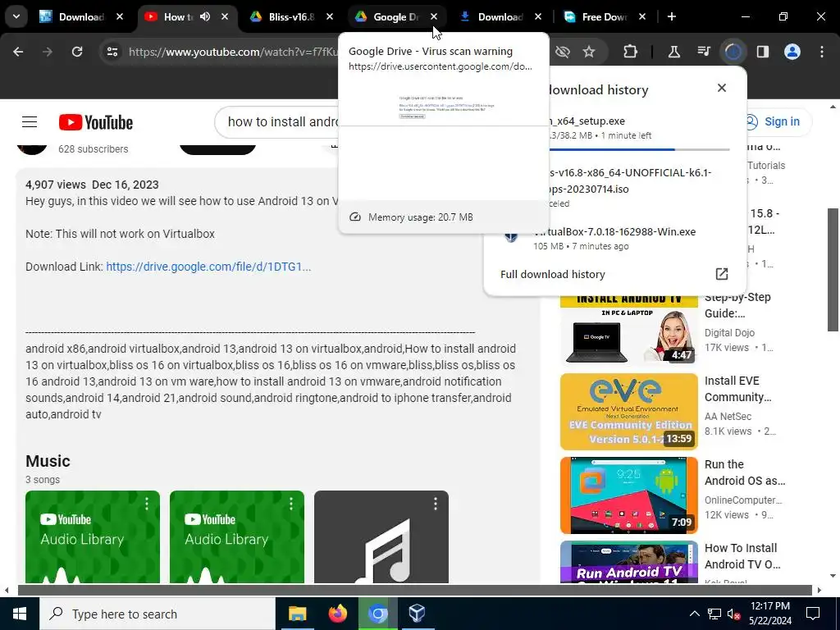Close the YouTube How to tab

point(225,16)
